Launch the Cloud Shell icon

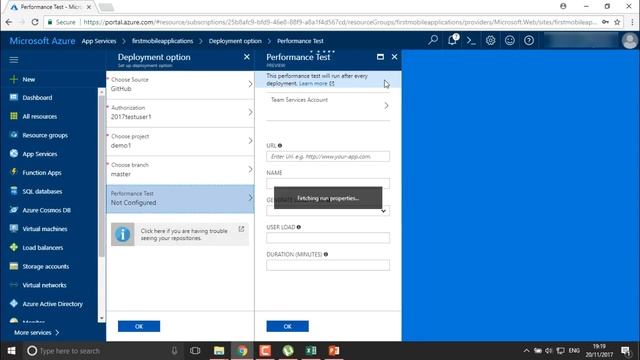471,40
